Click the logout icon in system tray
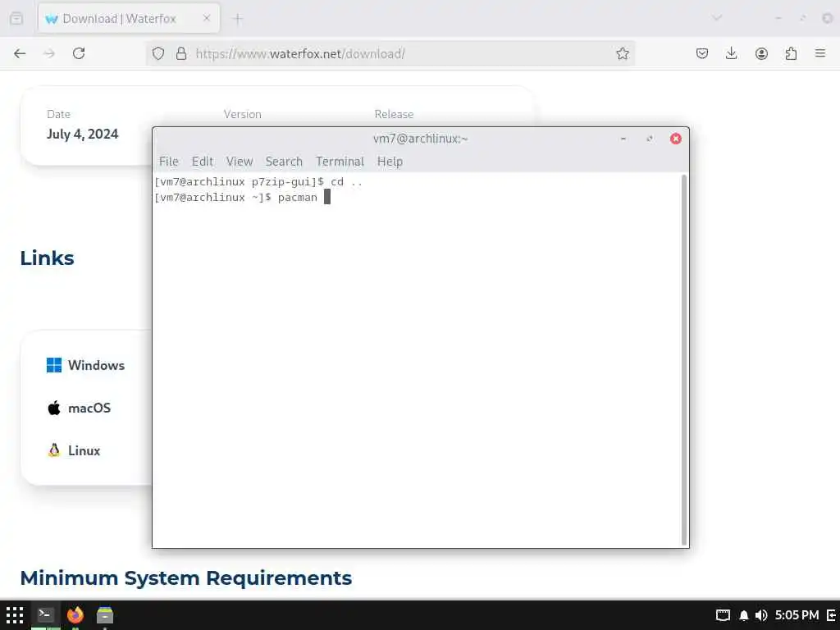 click(832, 615)
